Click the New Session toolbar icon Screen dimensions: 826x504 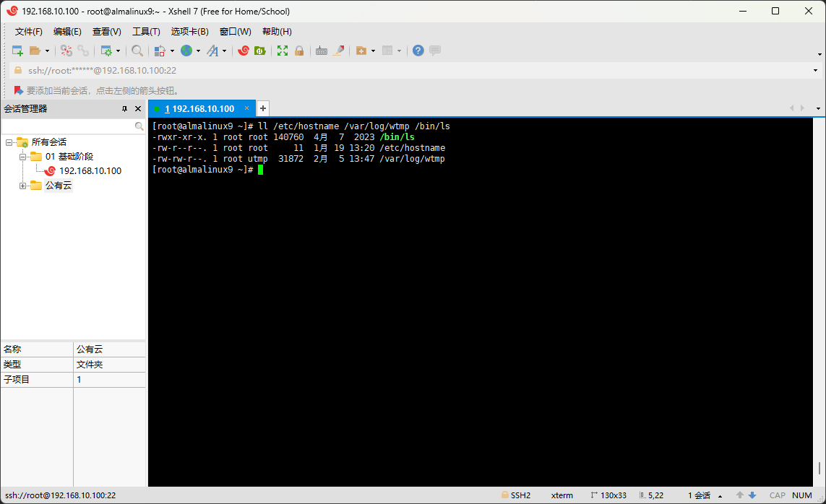pos(17,51)
